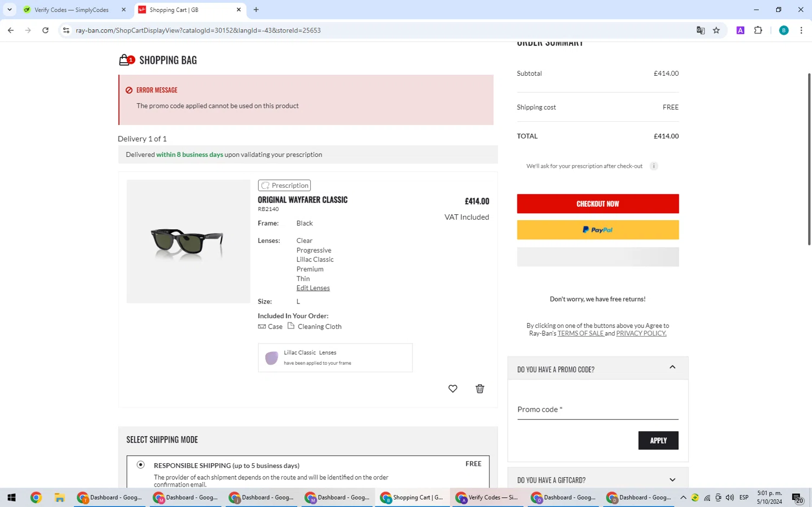Viewport: 812px width, 507px height.
Task: Click the error message warning icon
Action: click(x=129, y=90)
